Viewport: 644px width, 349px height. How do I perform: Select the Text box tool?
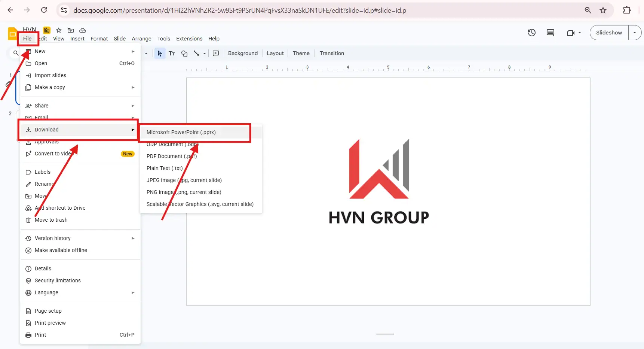coord(172,53)
